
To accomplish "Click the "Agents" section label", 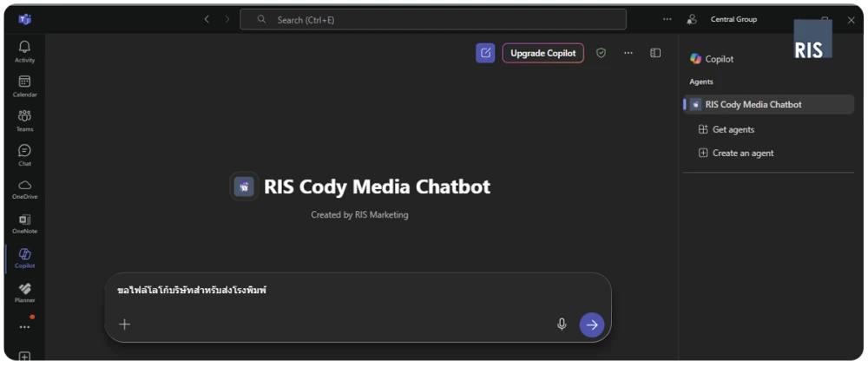I will 701,82.
